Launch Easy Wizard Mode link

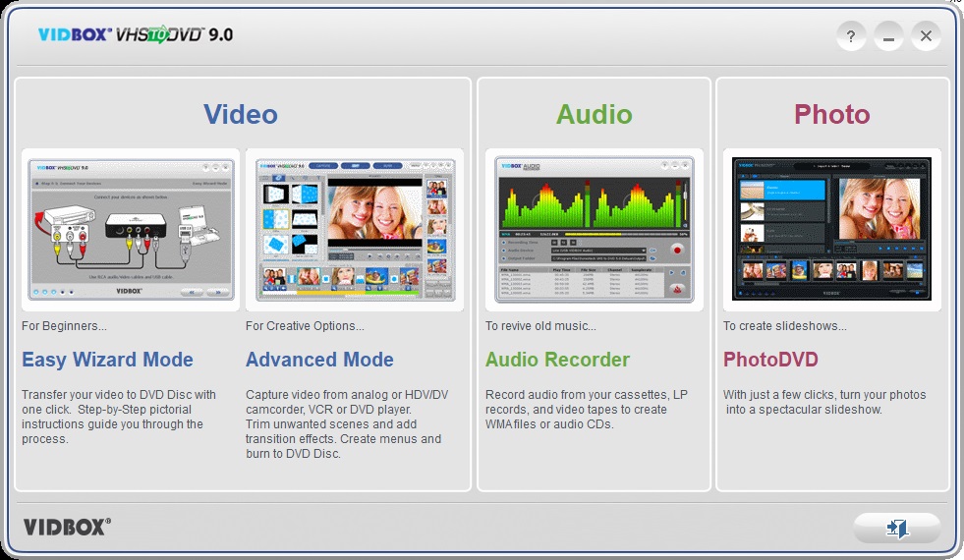click(107, 360)
